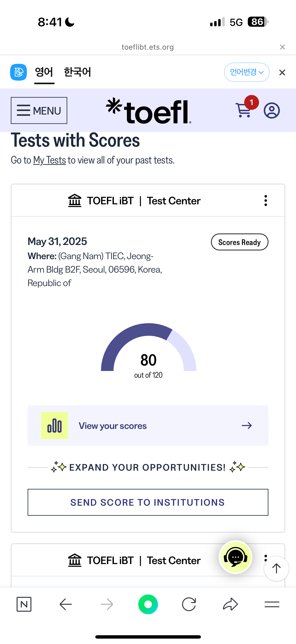Viewport: 296px width, 644px height.
Task: Tap the share arrow icon
Action: [230, 604]
